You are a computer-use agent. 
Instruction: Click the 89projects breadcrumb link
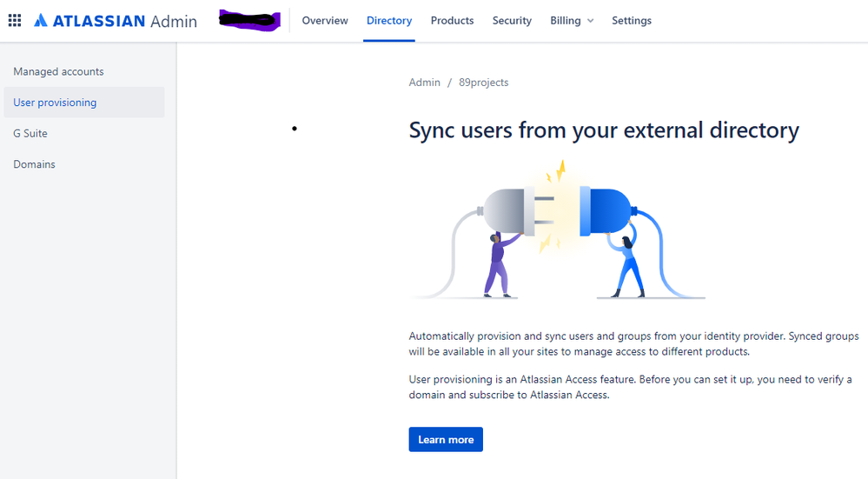484,83
